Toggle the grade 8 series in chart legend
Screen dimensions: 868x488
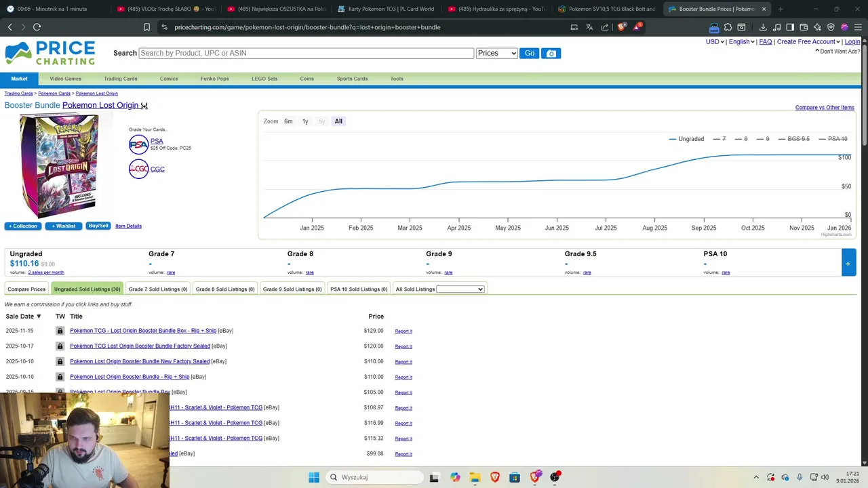point(741,139)
